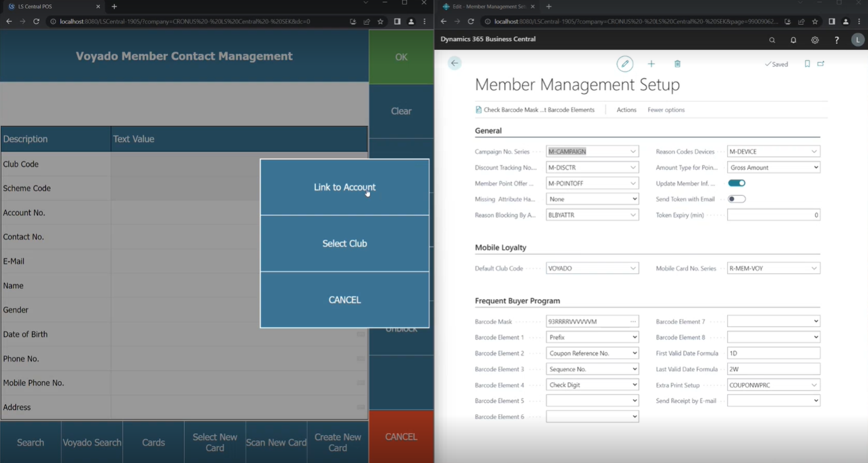Open the Default Club Code dropdown
Screen dimensions: 868x463
[x=632, y=268]
